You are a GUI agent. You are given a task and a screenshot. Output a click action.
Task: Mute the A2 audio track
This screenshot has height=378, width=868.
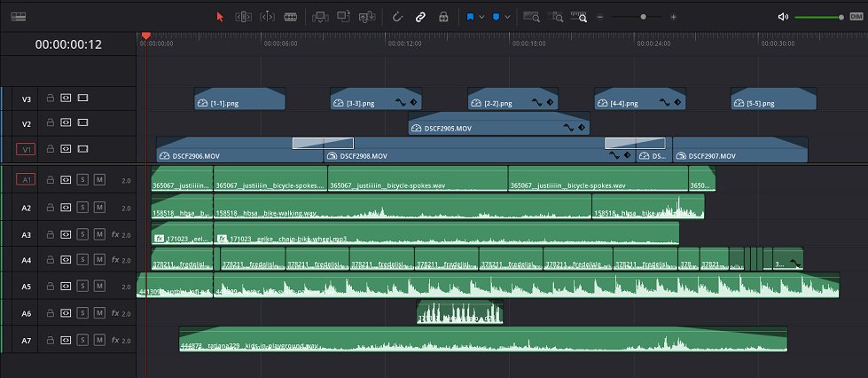point(99,208)
